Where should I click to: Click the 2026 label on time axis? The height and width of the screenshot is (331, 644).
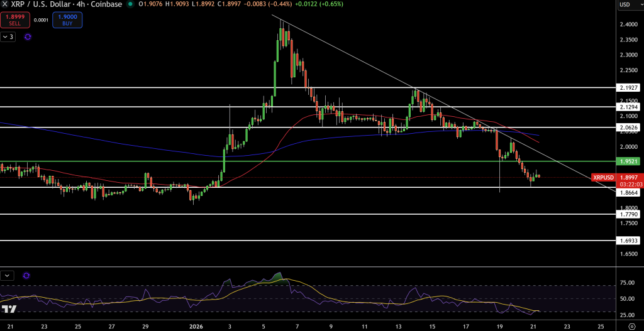point(196,327)
